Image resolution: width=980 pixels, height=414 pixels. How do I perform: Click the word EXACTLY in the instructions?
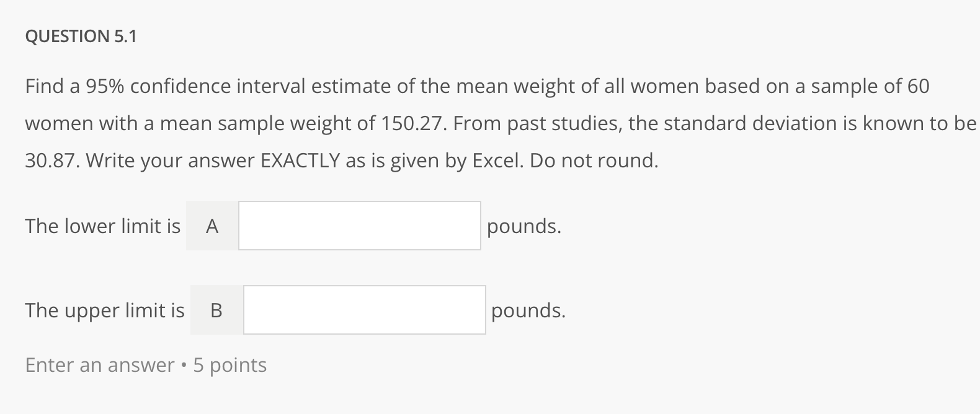(x=306, y=161)
